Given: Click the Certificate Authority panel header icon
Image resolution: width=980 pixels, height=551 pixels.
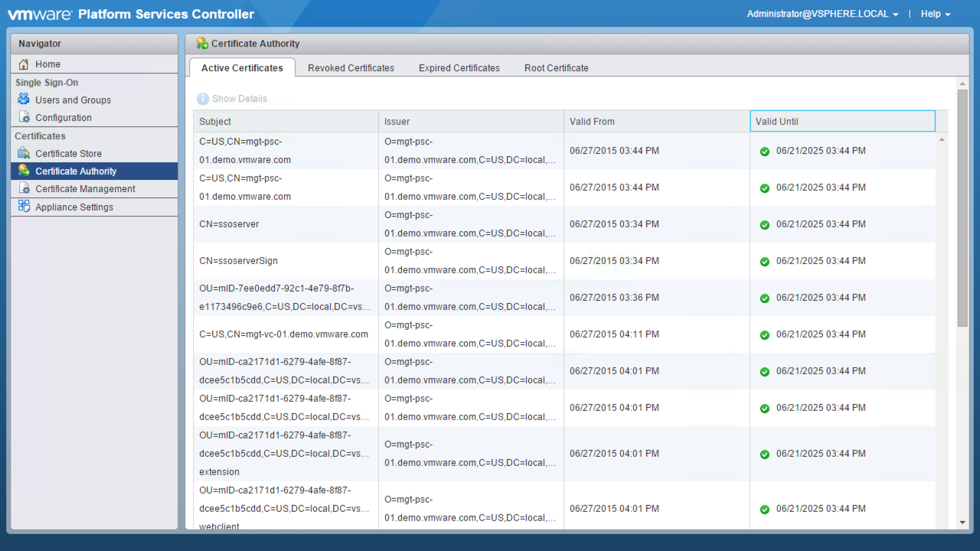Looking at the screenshot, I should pos(202,44).
